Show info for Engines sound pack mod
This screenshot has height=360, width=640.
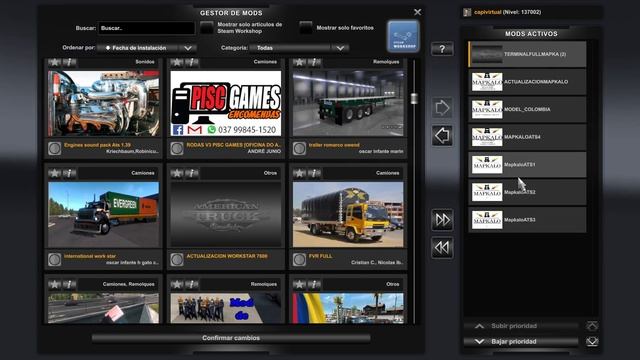[69, 62]
